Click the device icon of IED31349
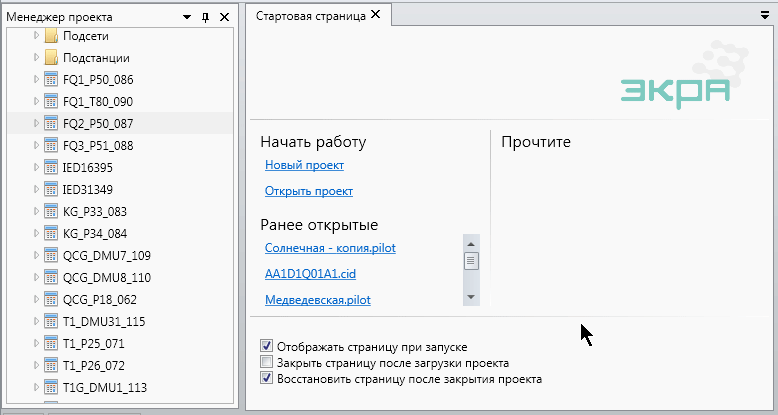This screenshot has width=778, height=415. [51, 189]
